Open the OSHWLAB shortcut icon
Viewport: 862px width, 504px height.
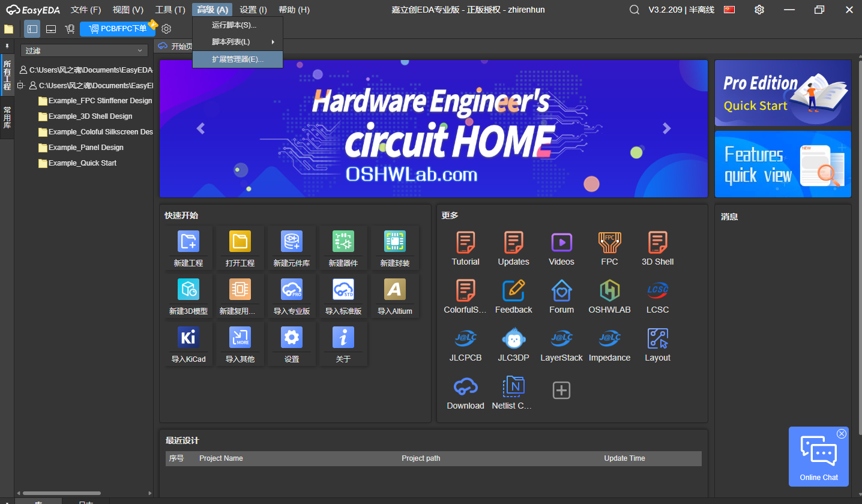pos(610,290)
